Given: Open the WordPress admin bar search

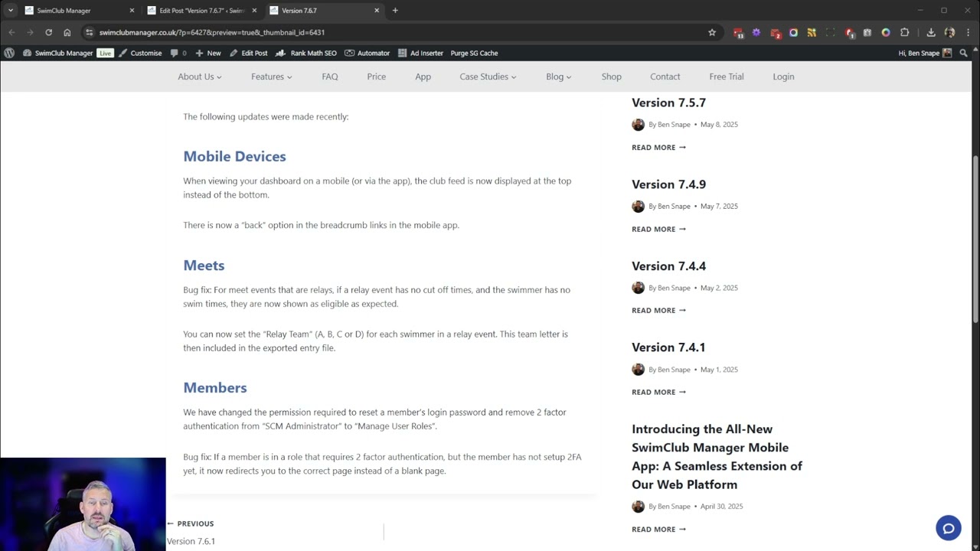Looking at the screenshot, I should click(x=963, y=53).
